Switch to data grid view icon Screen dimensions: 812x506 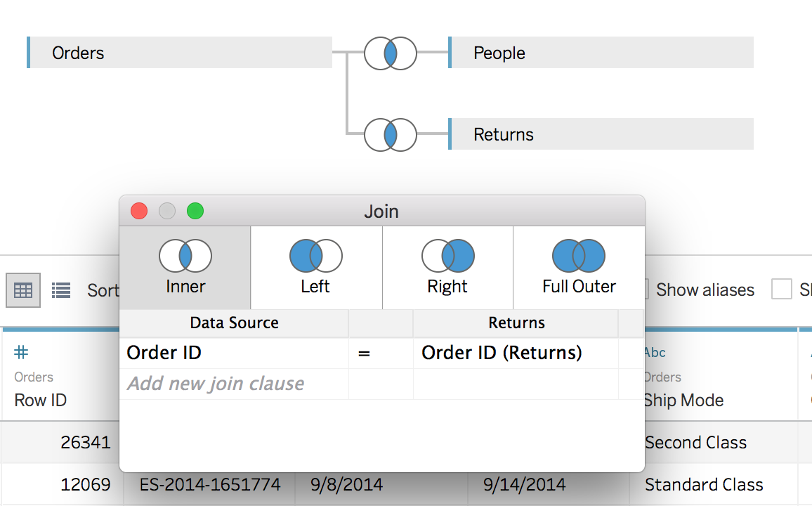23,290
